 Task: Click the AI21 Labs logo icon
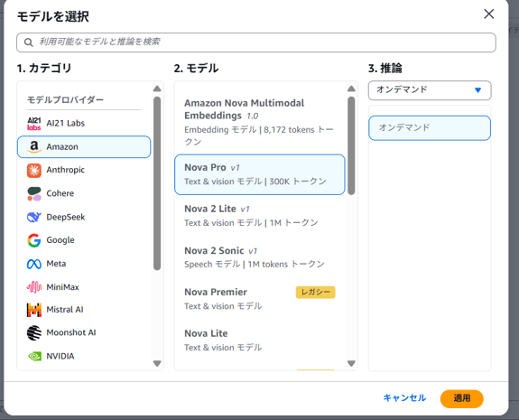pos(34,124)
